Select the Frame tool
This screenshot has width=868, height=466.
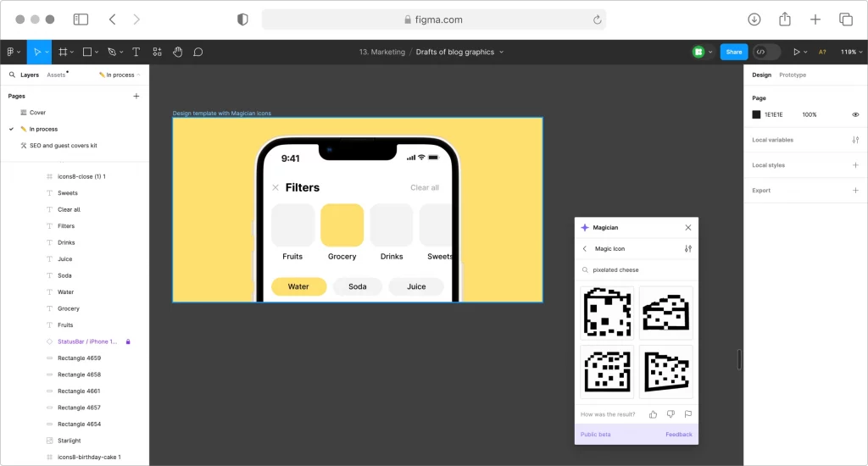pyautogui.click(x=63, y=52)
